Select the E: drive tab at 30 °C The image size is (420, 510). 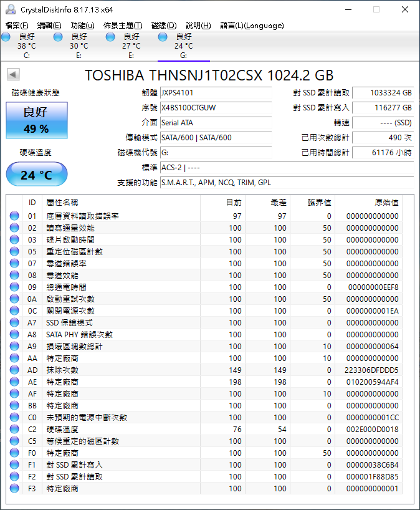[x=79, y=46]
